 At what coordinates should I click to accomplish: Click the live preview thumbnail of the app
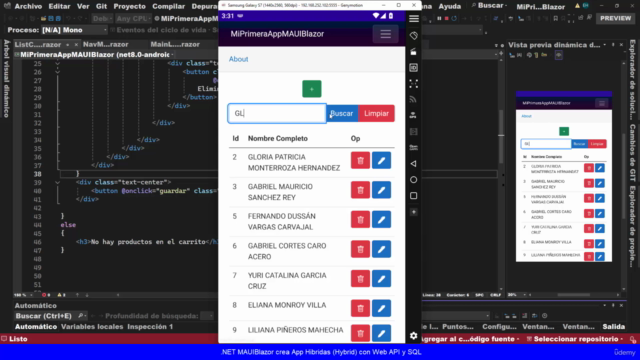tap(564, 177)
